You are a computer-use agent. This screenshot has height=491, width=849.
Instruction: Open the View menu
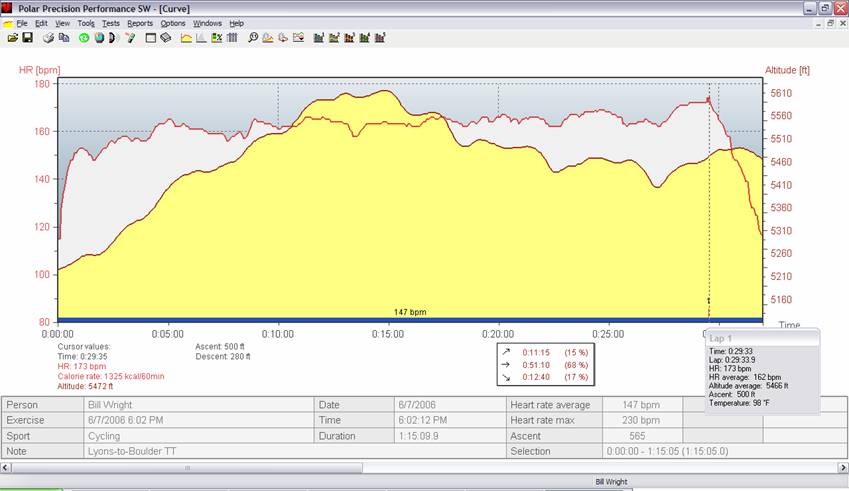click(62, 24)
